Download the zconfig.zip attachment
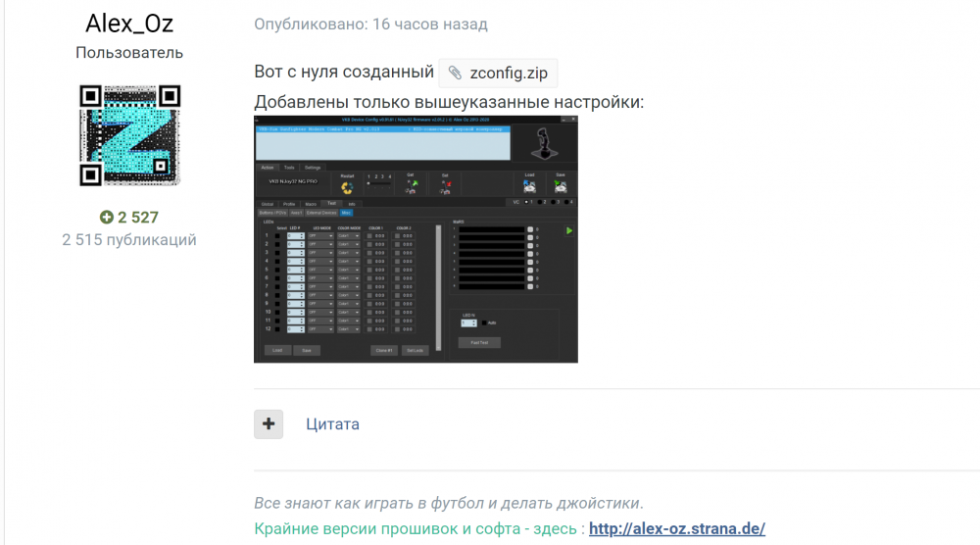Image resolution: width=980 pixels, height=545 pixels. [x=498, y=74]
